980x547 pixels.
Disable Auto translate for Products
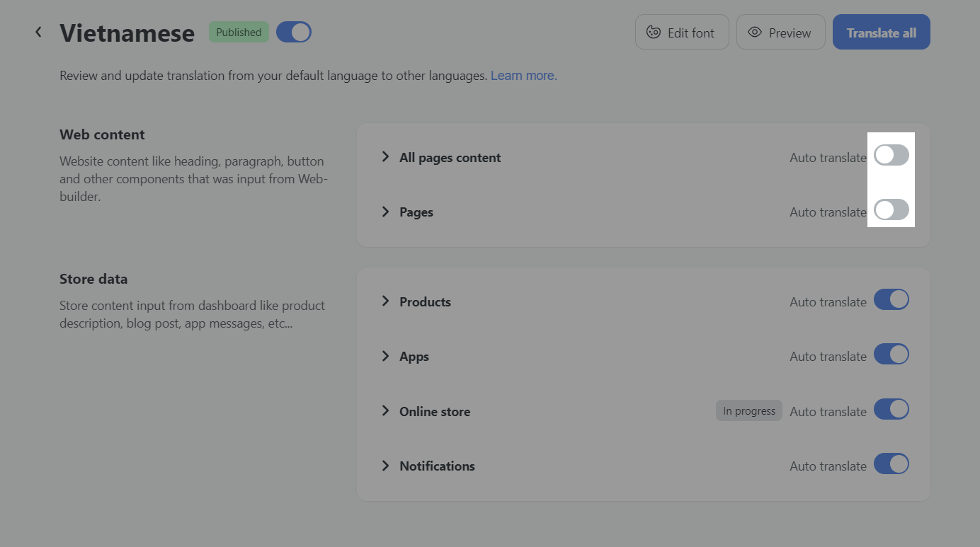point(891,299)
